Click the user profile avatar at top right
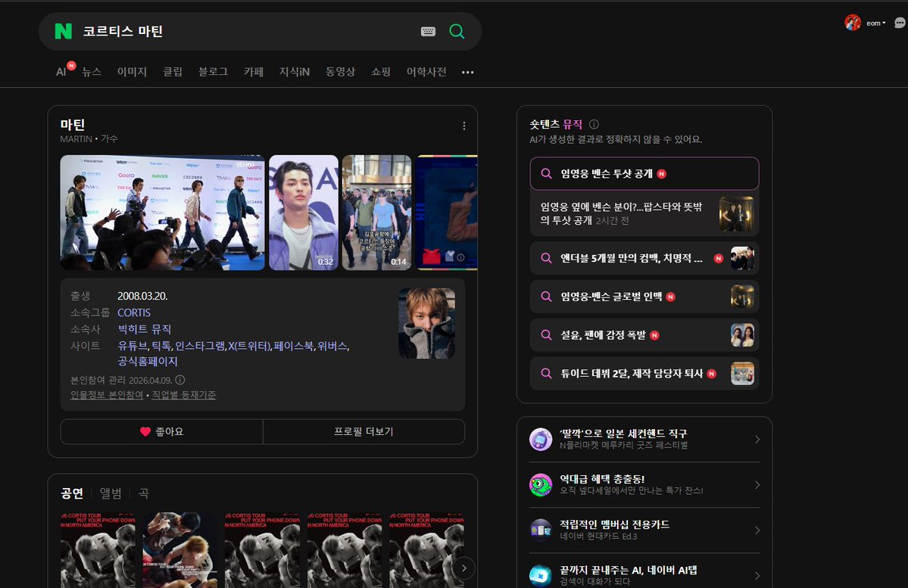This screenshot has width=908, height=588. click(x=853, y=23)
